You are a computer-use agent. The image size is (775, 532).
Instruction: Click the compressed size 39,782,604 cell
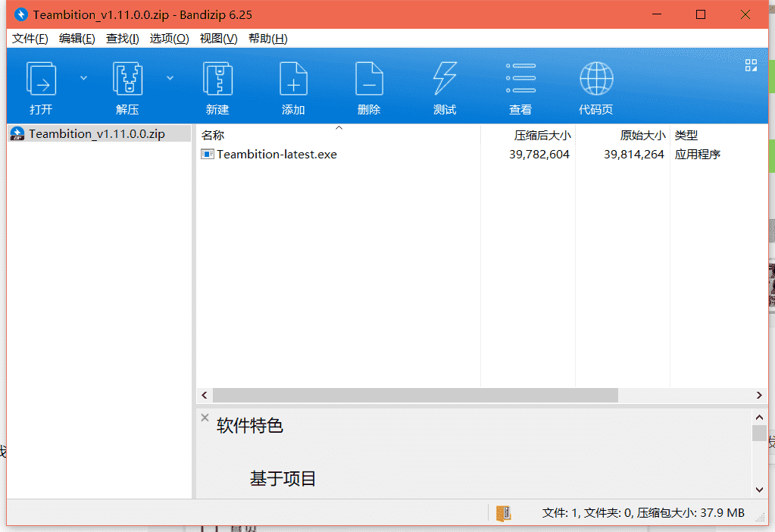tap(539, 155)
